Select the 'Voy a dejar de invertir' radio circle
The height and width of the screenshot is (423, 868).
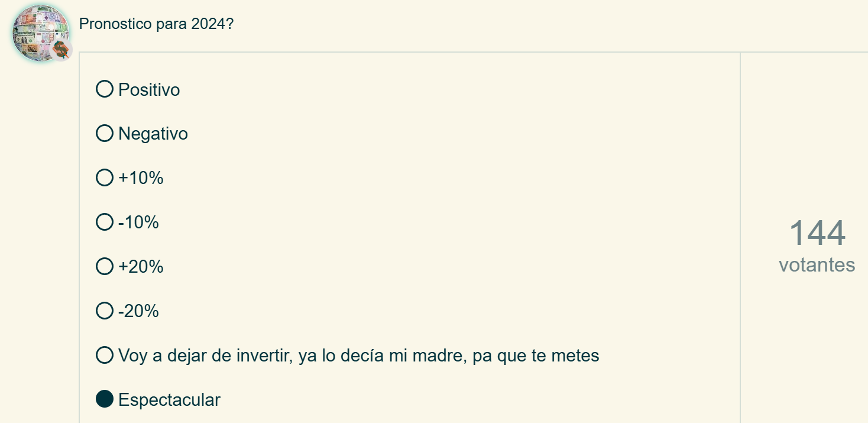105,355
